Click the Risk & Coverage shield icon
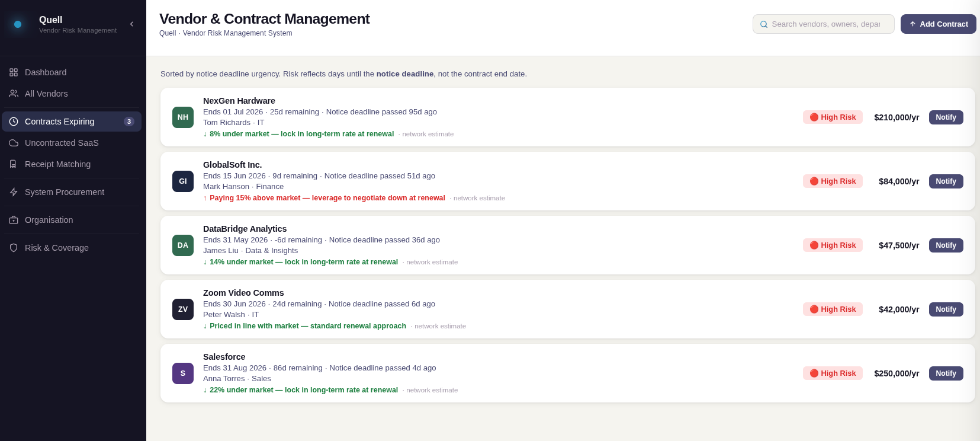 click(14, 248)
